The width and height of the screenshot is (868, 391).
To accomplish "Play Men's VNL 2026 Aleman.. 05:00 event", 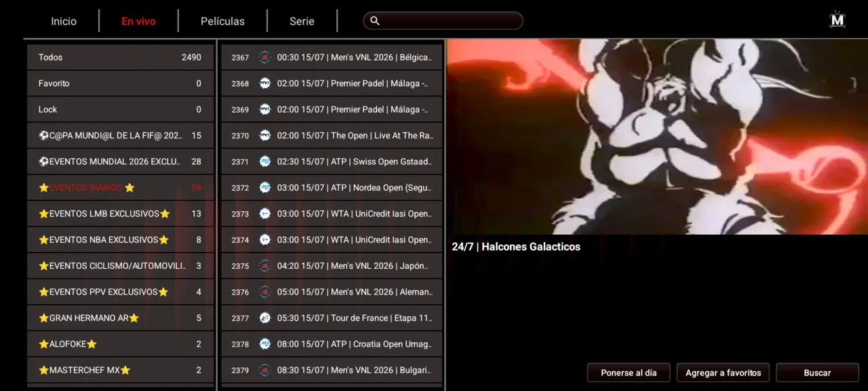I will [x=332, y=292].
